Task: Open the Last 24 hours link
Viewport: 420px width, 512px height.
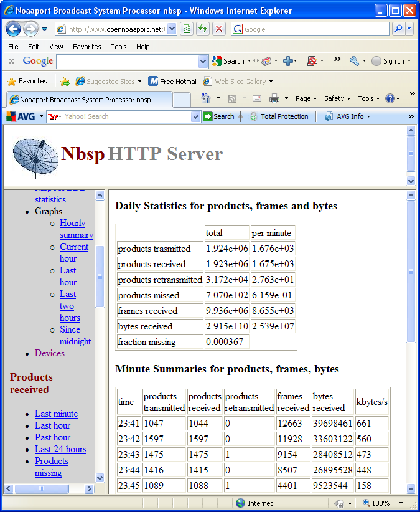Action: click(60, 449)
